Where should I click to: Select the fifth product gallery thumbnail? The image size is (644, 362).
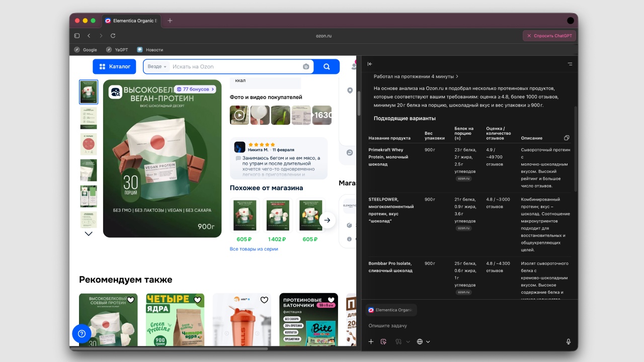point(89,197)
